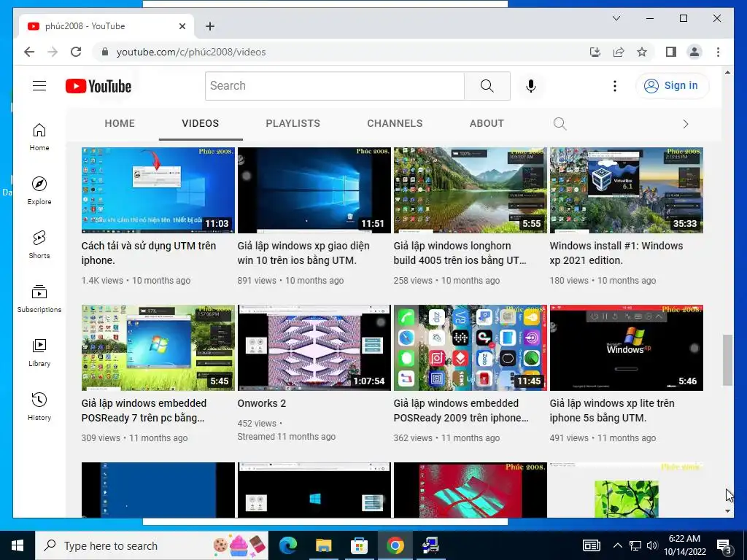Bookmark this page with star icon
This screenshot has height=560, width=747.
click(642, 52)
